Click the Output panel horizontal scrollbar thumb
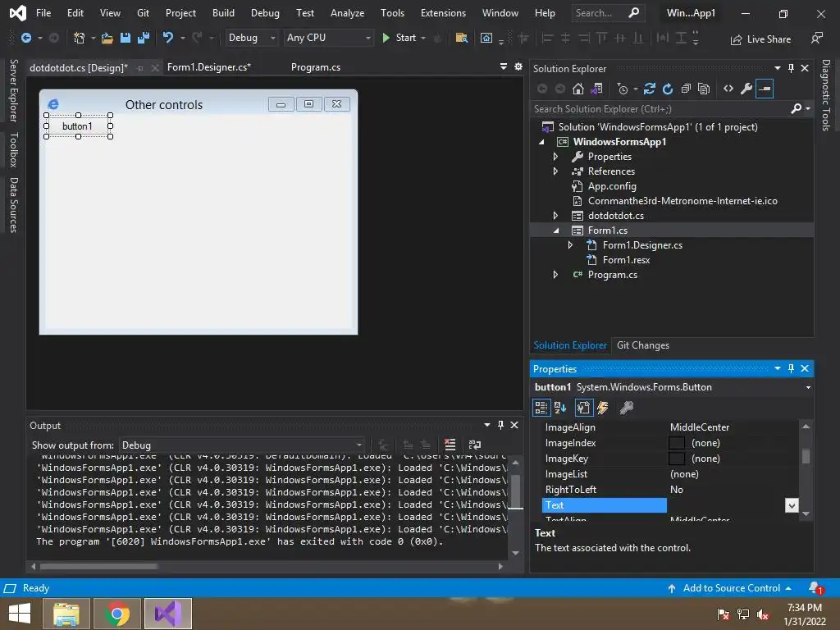The height and width of the screenshot is (630, 840). point(99,566)
